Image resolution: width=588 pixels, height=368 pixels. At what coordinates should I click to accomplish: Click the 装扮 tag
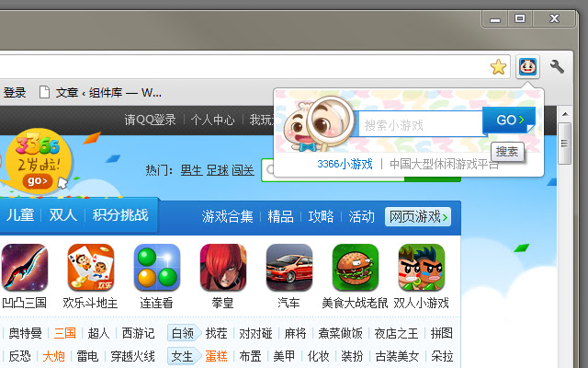(352, 356)
